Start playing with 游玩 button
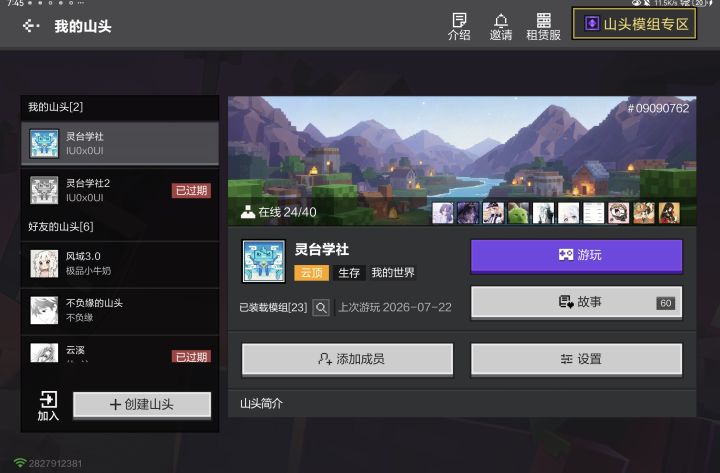 pos(576,255)
